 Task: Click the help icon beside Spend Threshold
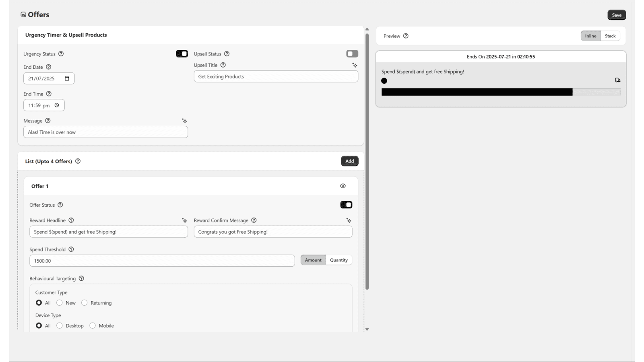tap(71, 249)
